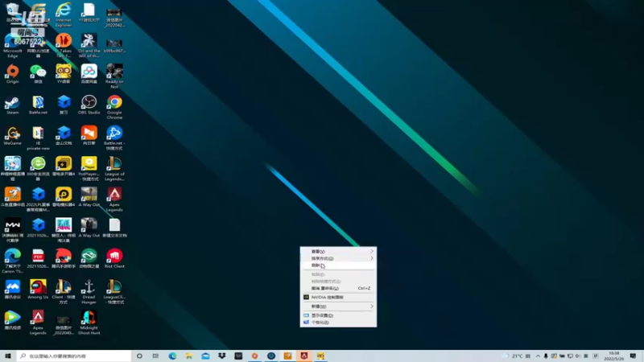Open Cortana circle on the taskbar
Image resolution: width=644 pixels, height=362 pixels.
click(x=139, y=356)
